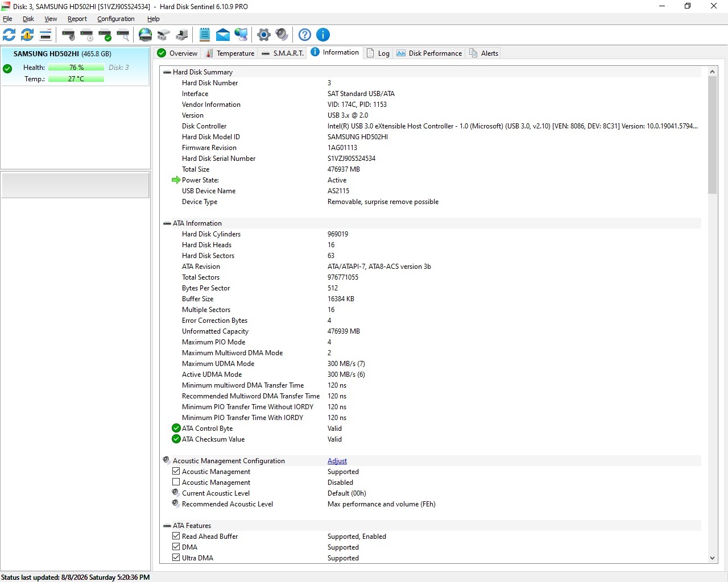The height and width of the screenshot is (582, 728).
Task: Click the green check beside ATA Checksum Value
Action: click(x=176, y=439)
